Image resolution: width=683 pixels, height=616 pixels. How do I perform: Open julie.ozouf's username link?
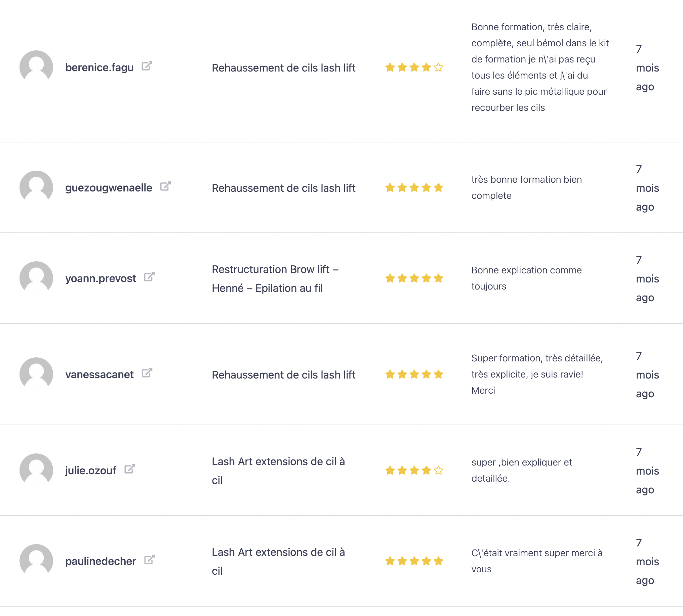pyautogui.click(x=91, y=471)
